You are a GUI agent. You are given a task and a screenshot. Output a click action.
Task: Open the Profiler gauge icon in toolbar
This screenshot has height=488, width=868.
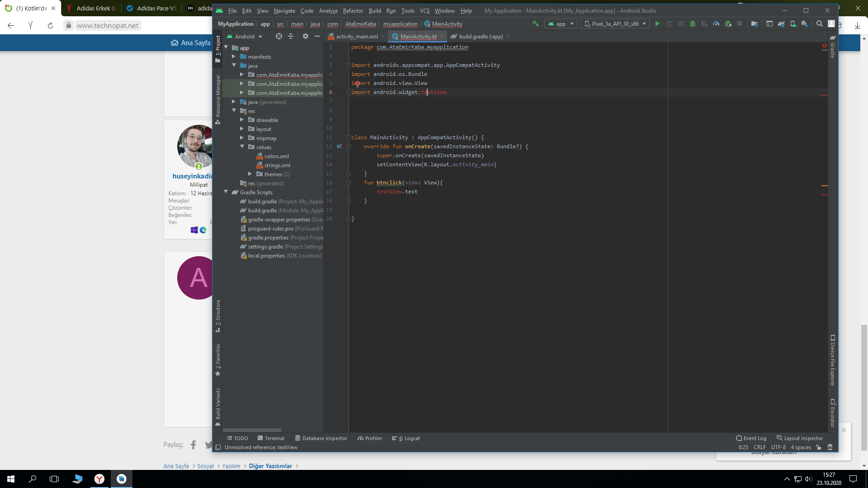tap(716, 24)
